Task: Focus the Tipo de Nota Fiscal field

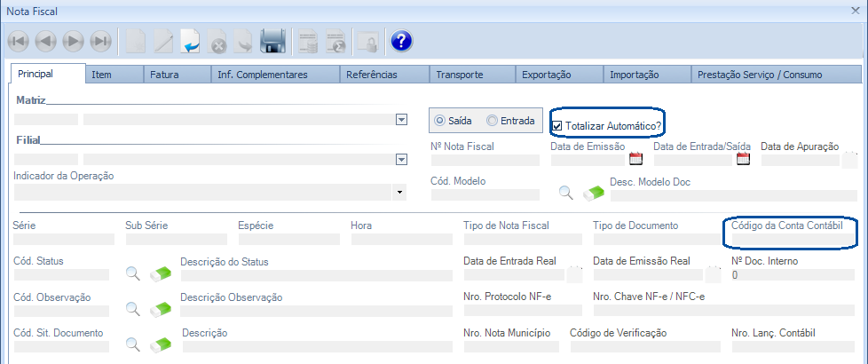Action: 523,240
